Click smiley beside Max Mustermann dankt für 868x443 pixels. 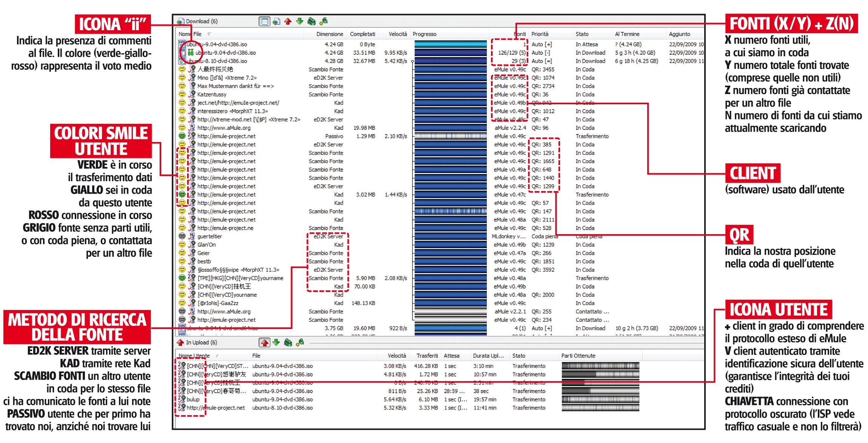[182, 86]
